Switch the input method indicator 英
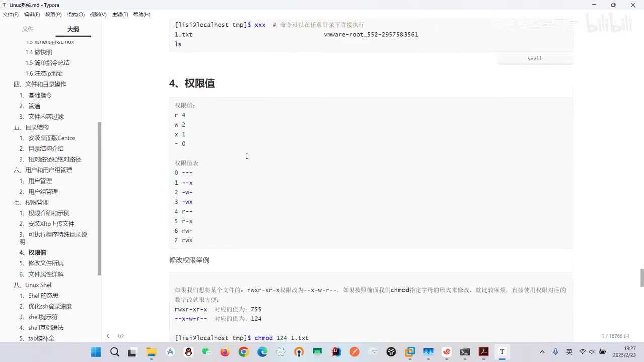The image size is (644, 362). pyautogui.click(x=569, y=352)
